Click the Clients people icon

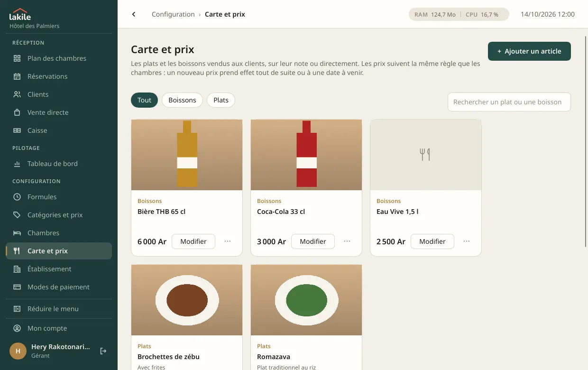17,94
